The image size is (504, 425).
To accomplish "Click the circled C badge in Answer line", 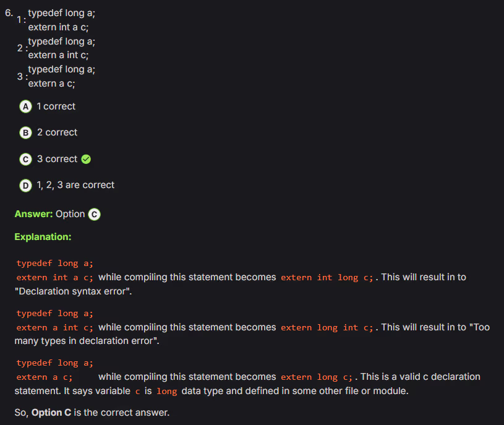I will click(x=94, y=214).
